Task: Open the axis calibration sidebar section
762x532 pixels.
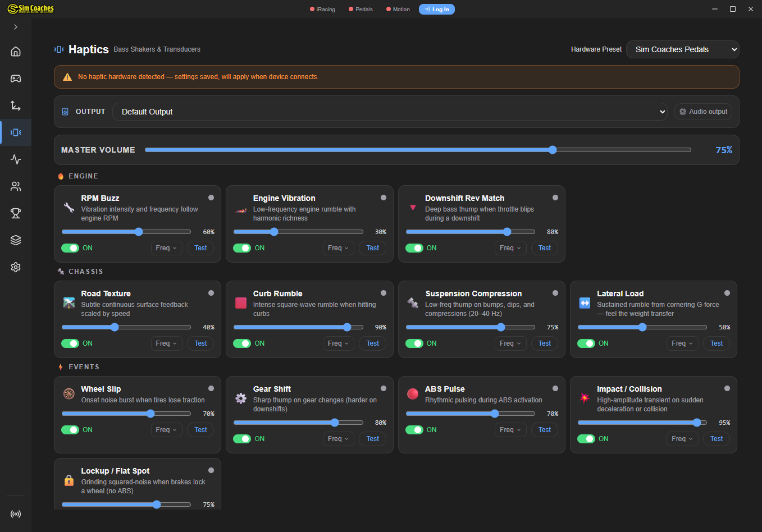Action: (x=15, y=106)
